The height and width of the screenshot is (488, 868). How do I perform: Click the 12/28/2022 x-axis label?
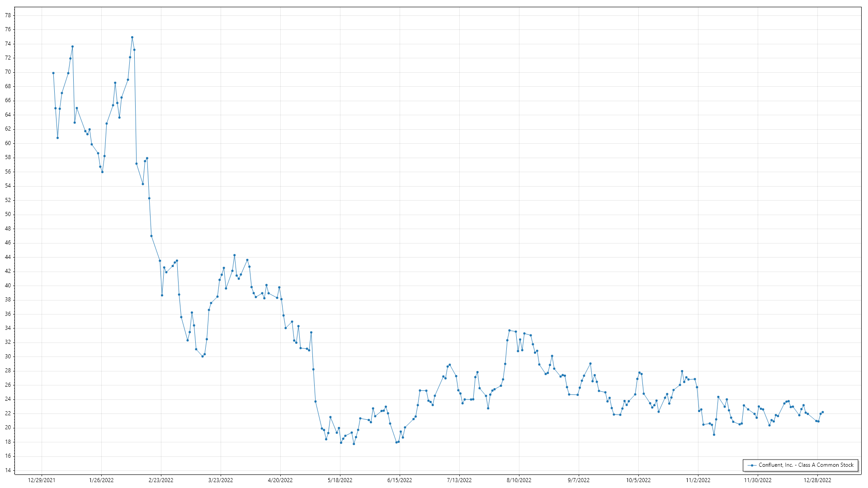[817, 480]
